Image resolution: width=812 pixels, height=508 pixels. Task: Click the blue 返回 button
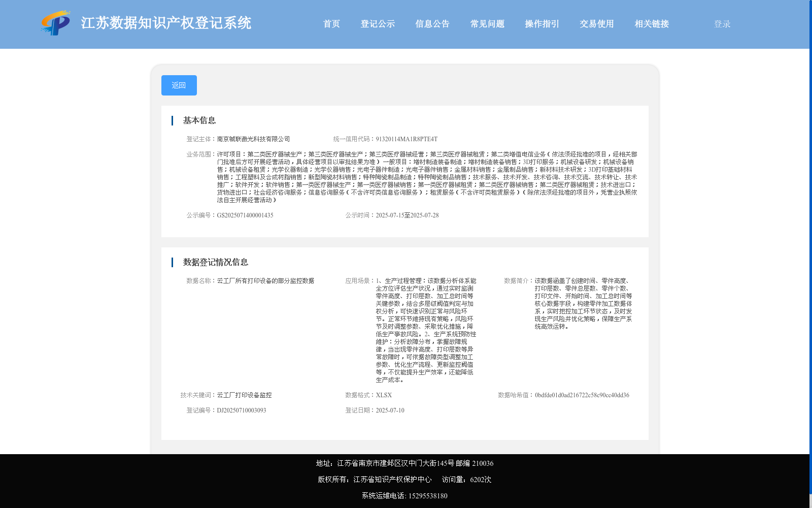[x=179, y=85]
